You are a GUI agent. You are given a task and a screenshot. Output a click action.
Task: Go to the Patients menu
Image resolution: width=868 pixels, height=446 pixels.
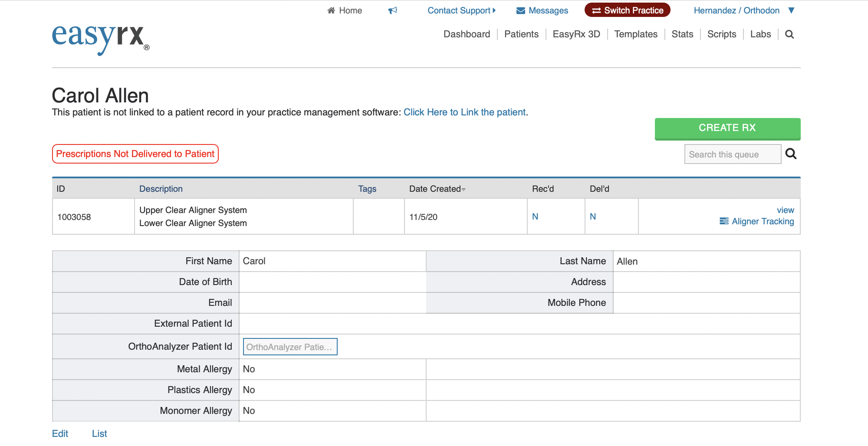coord(521,34)
